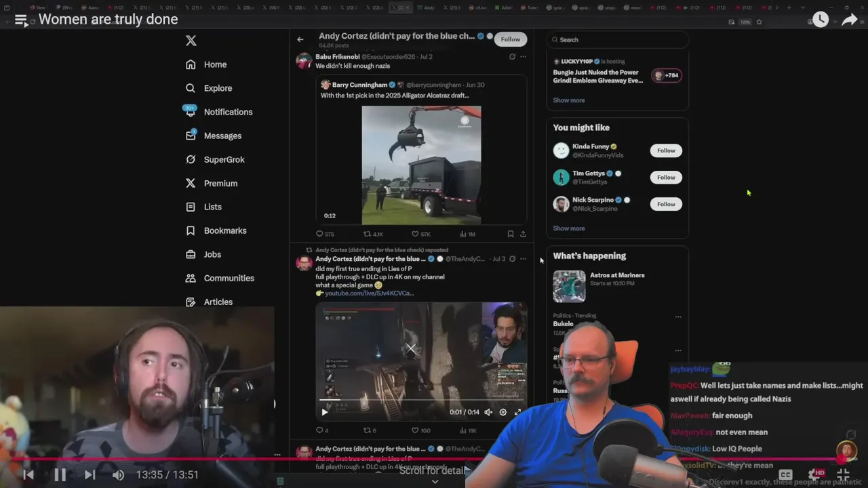Reply to post with 4 replies
868x488 pixels.
click(x=320, y=430)
